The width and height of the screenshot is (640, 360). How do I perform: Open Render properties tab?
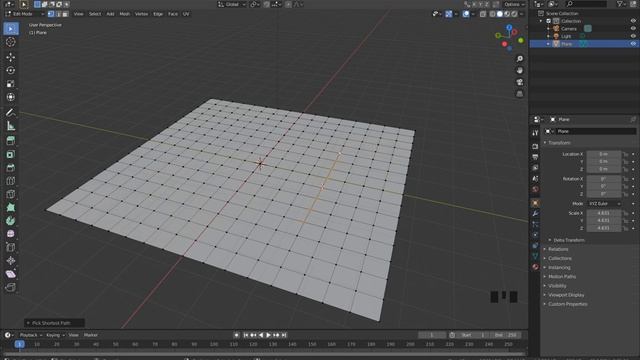[535, 146]
